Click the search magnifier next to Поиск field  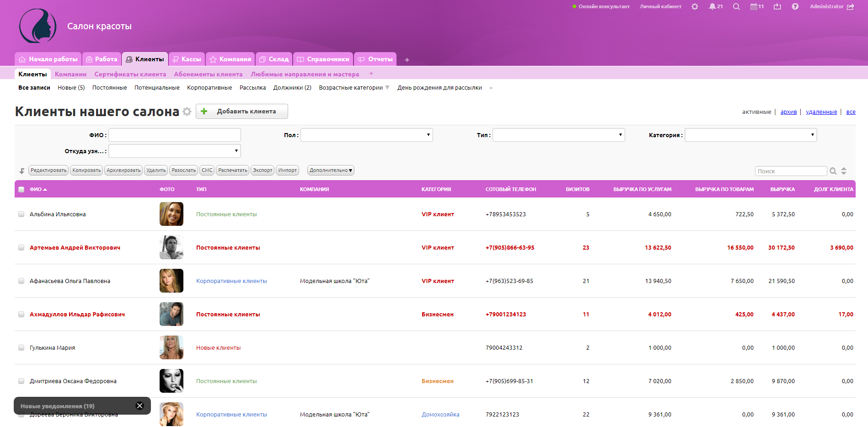click(833, 171)
